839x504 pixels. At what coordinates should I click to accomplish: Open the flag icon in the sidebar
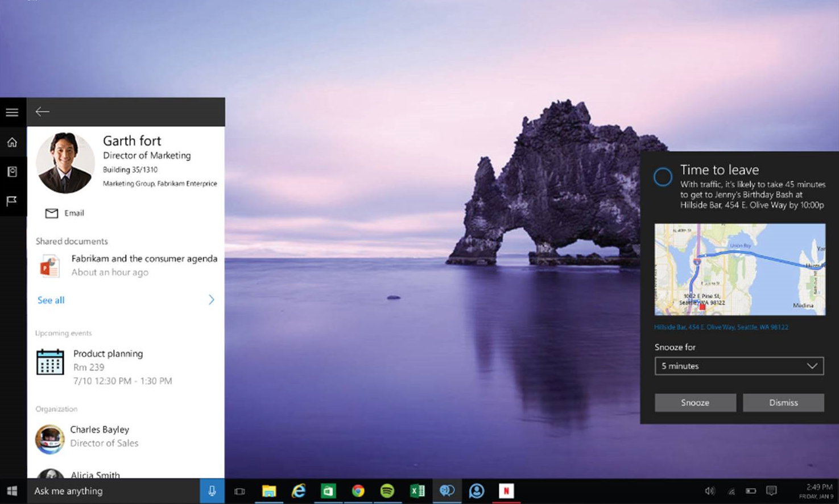click(12, 201)
